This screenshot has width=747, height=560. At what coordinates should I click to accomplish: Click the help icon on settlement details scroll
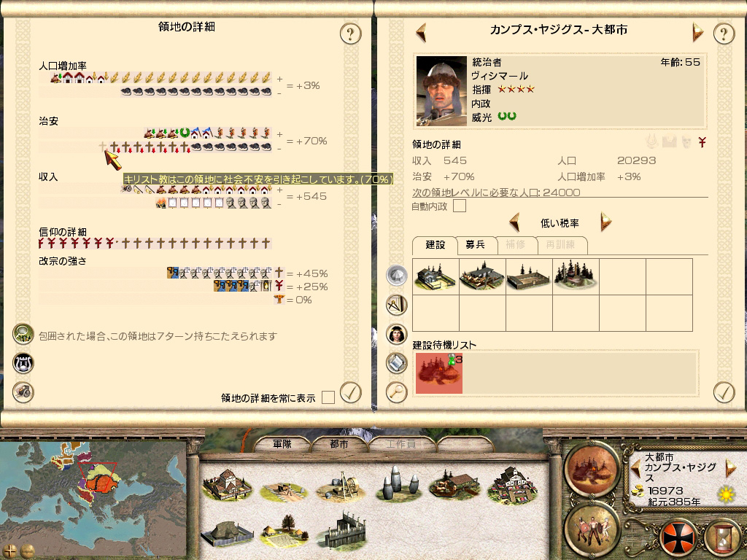pos(351,34)
